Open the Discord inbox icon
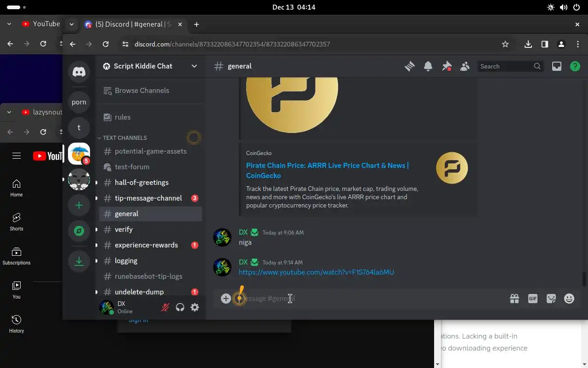The width and height of the screenshot is (588, 368). tap(557, 66)
